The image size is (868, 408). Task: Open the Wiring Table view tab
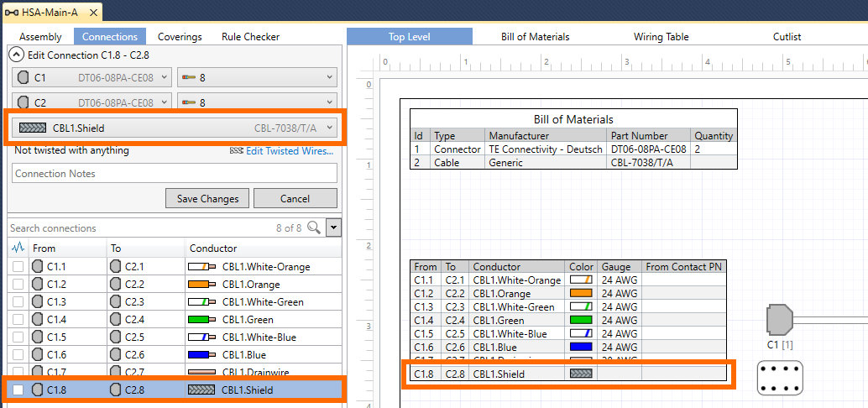tap(661, 37)
